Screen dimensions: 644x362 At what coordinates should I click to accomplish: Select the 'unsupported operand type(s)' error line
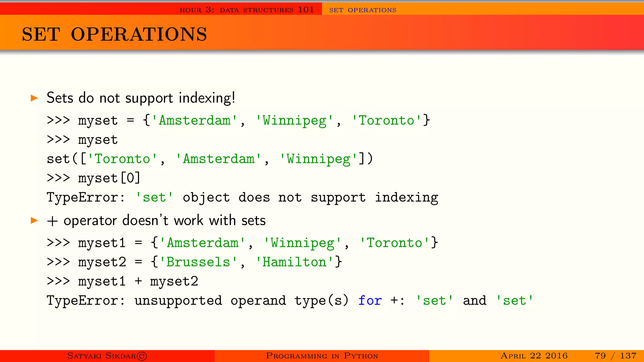tap(290, 301)
